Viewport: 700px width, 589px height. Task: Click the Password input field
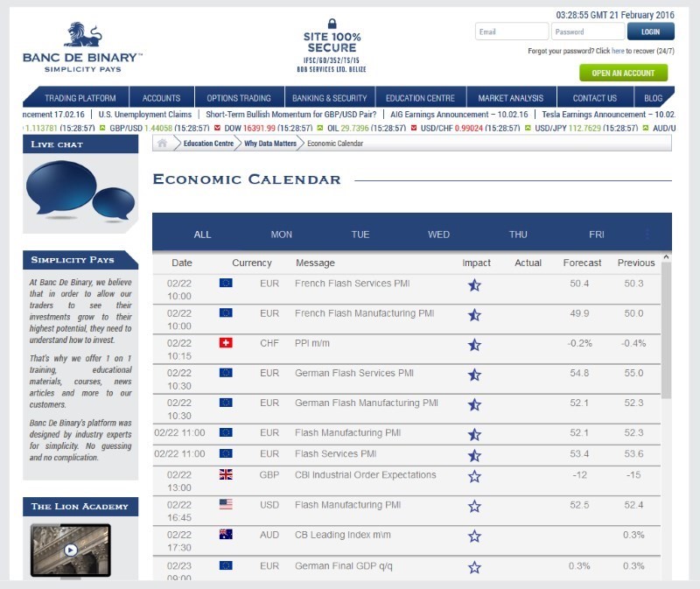(x=587, y=32)
